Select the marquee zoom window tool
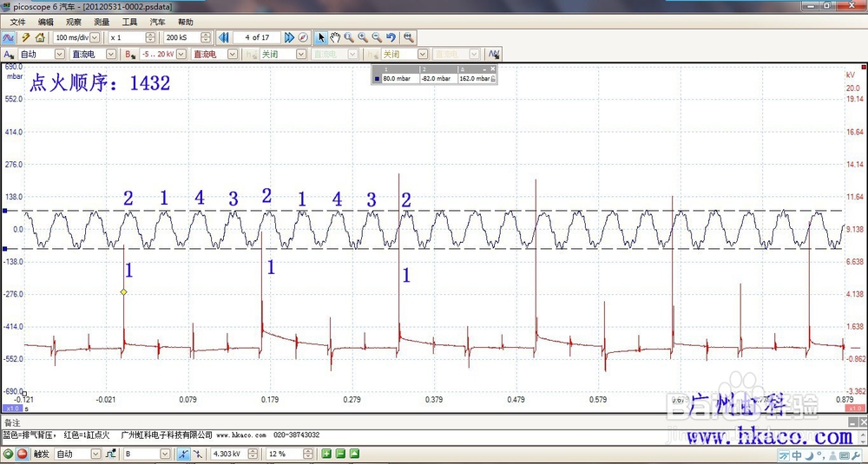The width and height of the screenshot is (868, 464). coord(349,37)
